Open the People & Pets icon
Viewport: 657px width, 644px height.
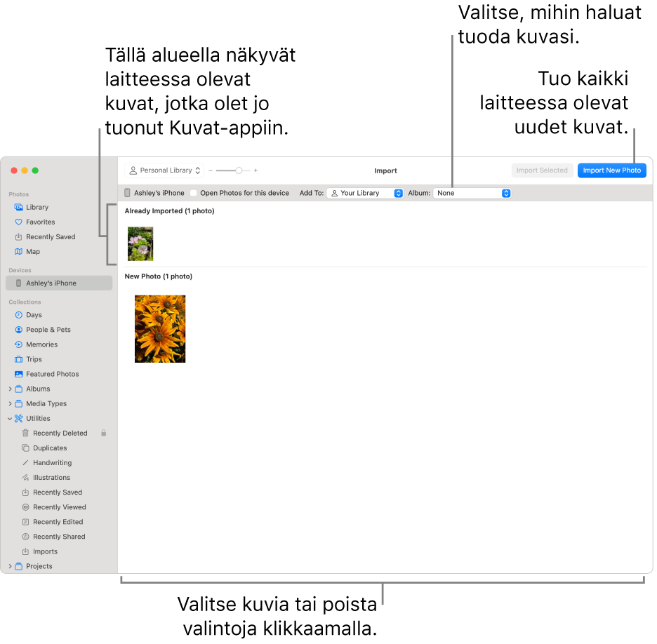coord(18,331)
